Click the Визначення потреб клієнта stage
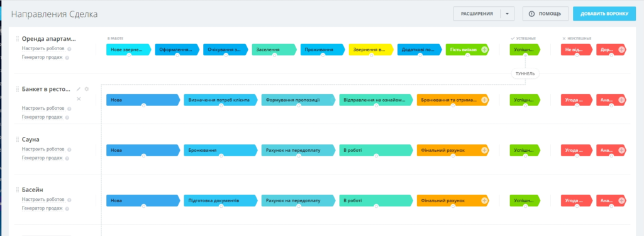The height and width of the screenshot is (236, 644). click(221, 100)
